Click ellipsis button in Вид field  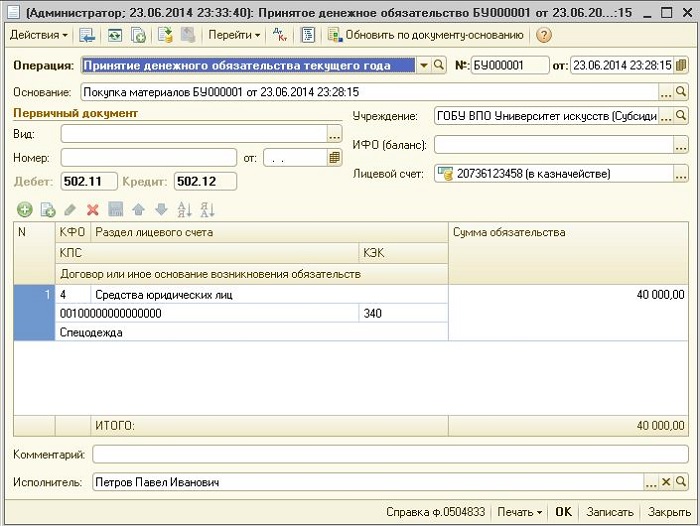[x=334, y=134]
